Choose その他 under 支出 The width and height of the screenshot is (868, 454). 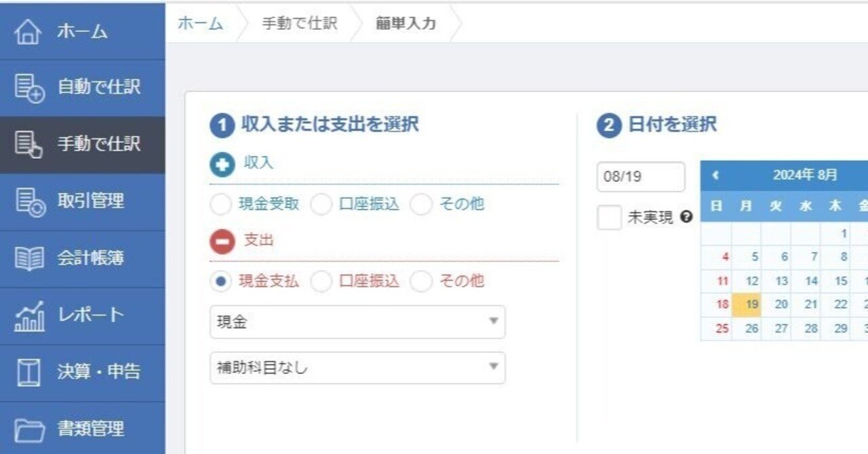point(421,281)
